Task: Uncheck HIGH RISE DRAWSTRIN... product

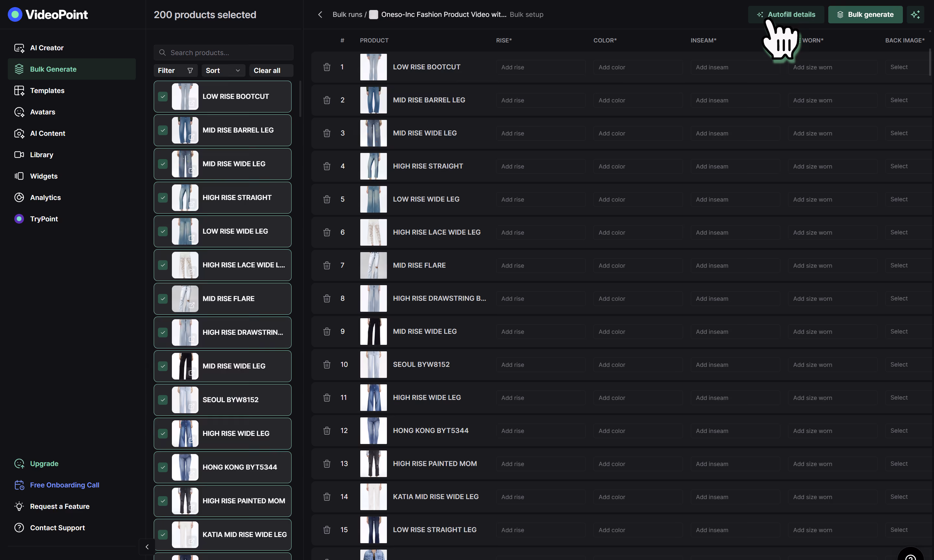Action: tap(163, 332)
